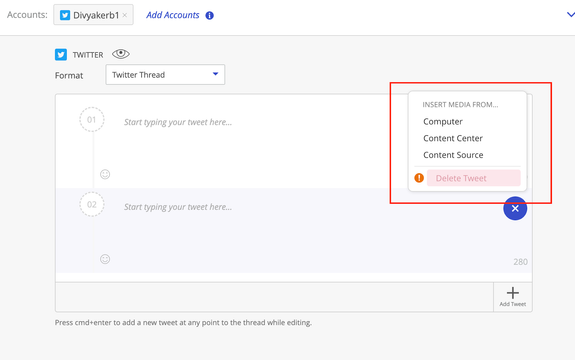This screenshot has height=360, width=575.
Task: Click the 'Press cmd+enter' hint text
Action: coord(183,323)
